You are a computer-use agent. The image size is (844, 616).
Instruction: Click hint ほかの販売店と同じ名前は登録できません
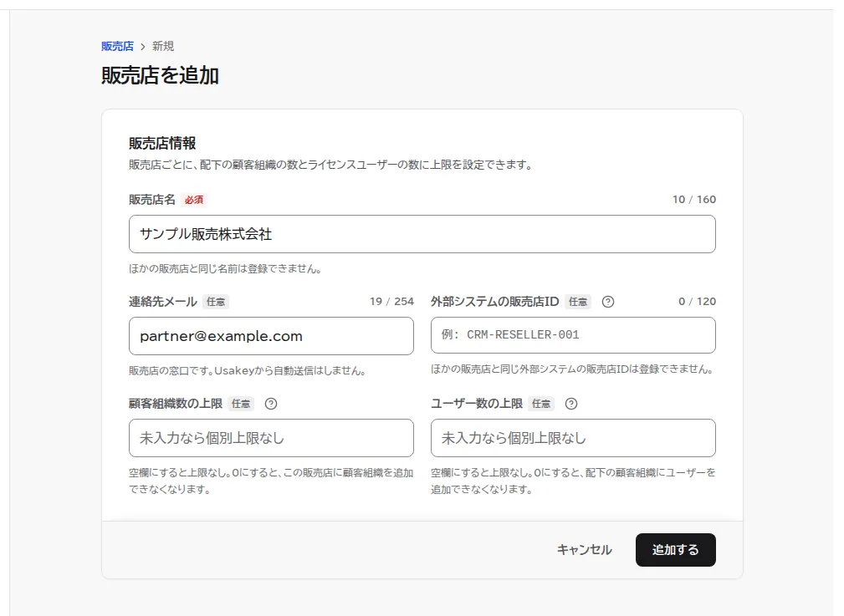click(225, 268)
